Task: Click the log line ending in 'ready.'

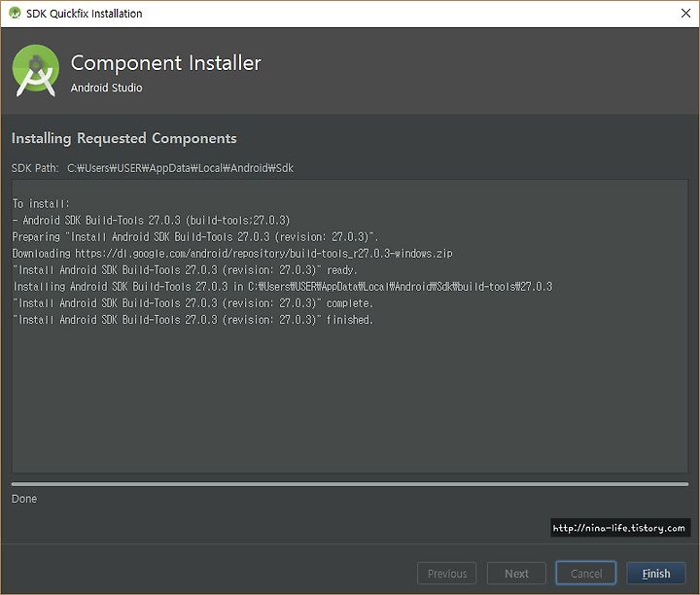Action: (x=185, y=270)
